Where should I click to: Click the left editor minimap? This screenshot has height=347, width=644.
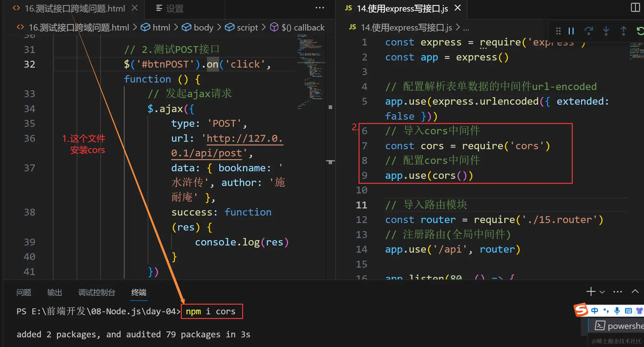coord(311,72)
